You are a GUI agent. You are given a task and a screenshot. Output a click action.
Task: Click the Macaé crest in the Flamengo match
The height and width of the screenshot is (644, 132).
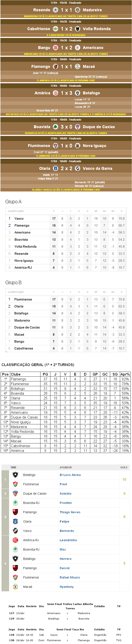click(x=78, y=67)
